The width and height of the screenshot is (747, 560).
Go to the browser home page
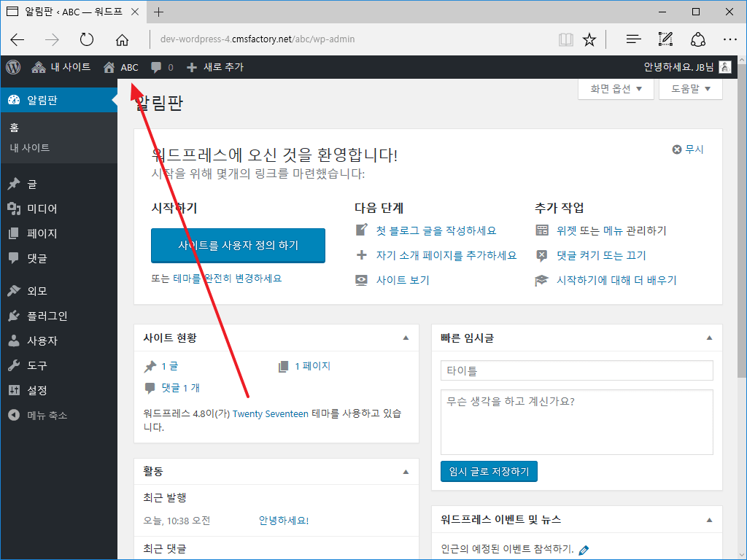122,39
